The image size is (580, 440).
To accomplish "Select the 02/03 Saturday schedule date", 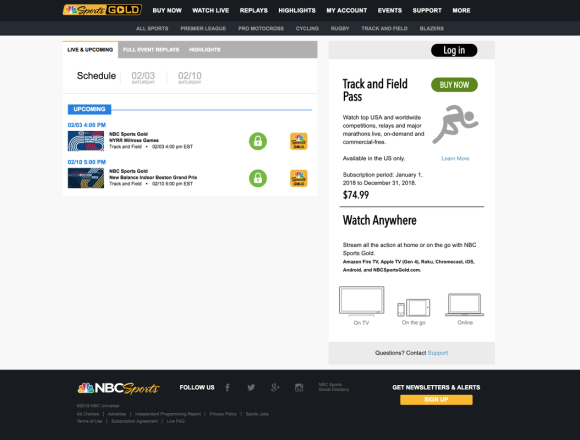I will click(143, 78).
